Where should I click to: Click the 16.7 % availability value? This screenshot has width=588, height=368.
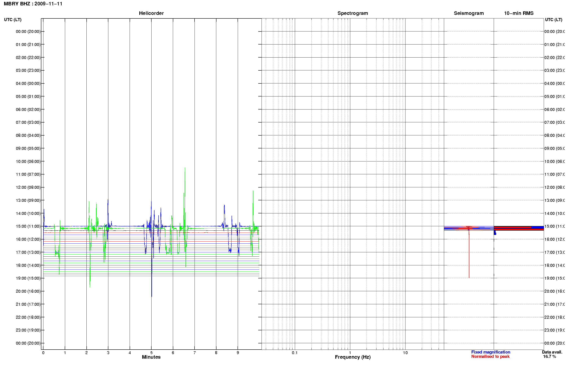(549, 357)
